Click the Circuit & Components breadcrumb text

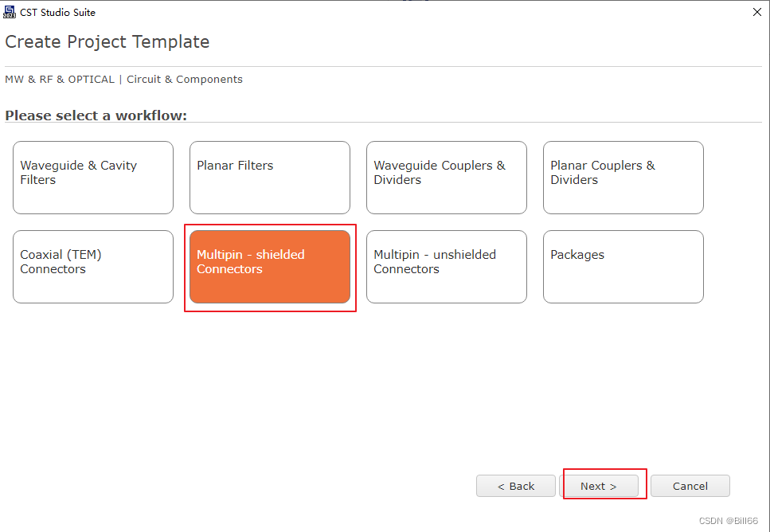(x=185, y=79)
